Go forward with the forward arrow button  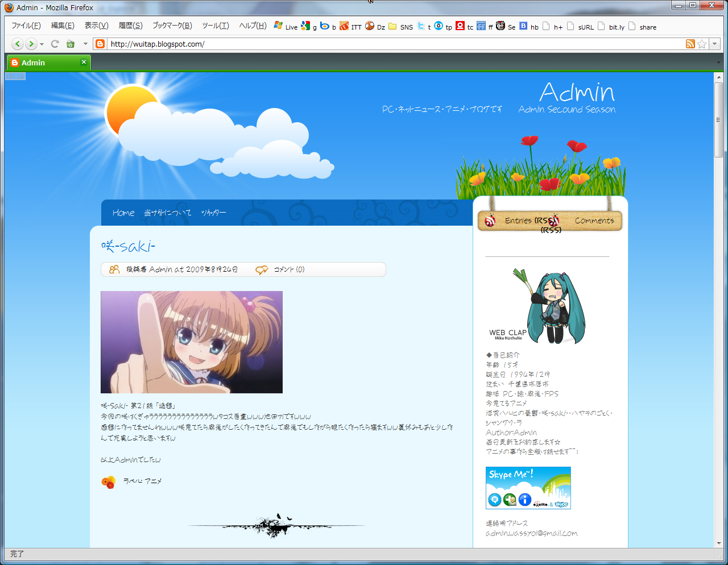(x=31, y=44)
